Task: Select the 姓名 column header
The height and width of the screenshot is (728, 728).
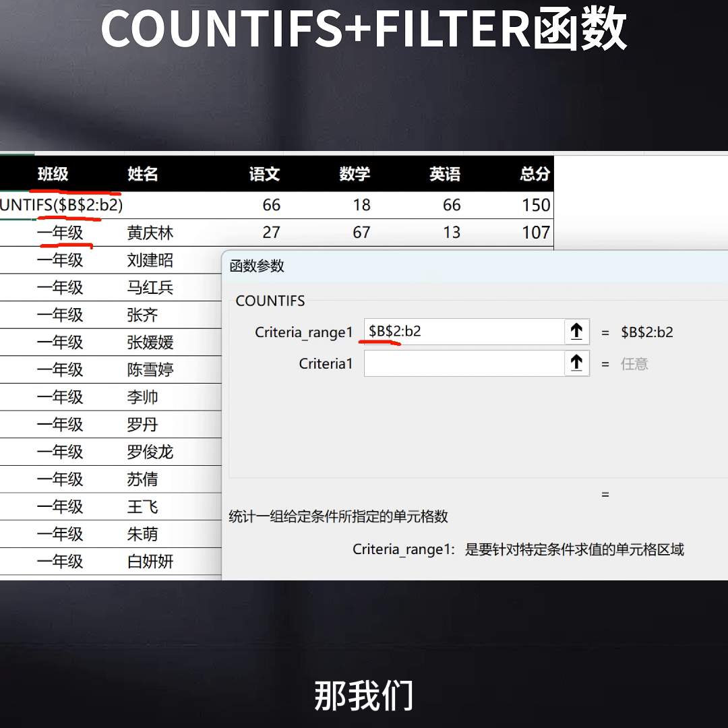Action: pos(143,174)
